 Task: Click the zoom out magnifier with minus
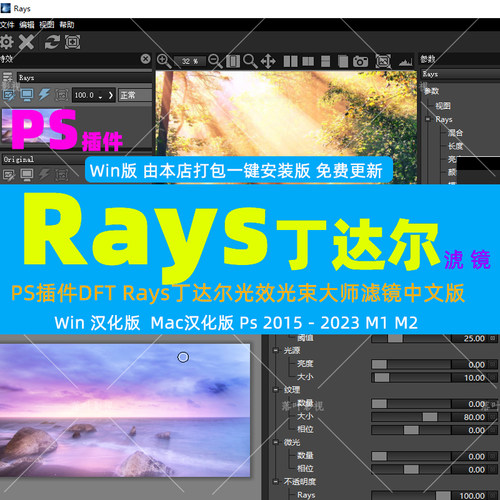pos(215,61)
